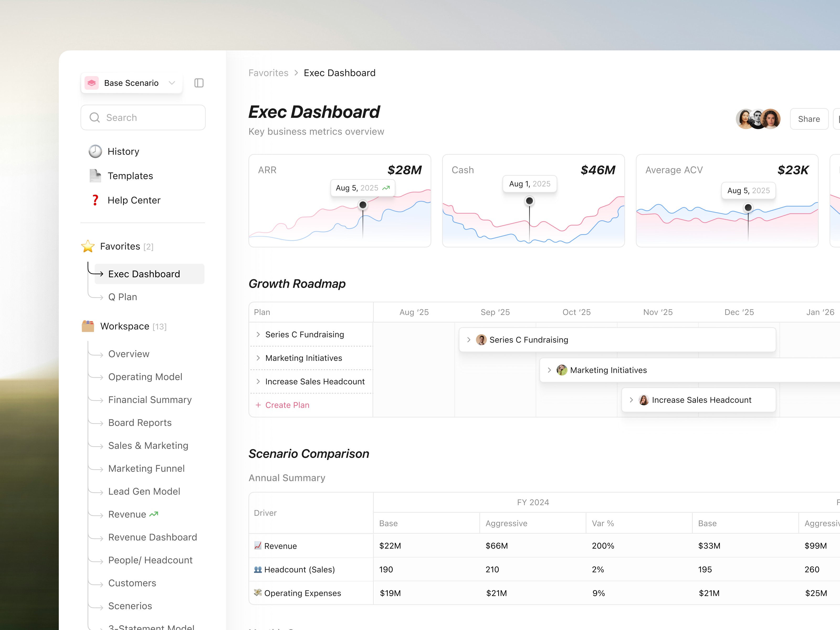Click the Templates document icon

point(95,175)
